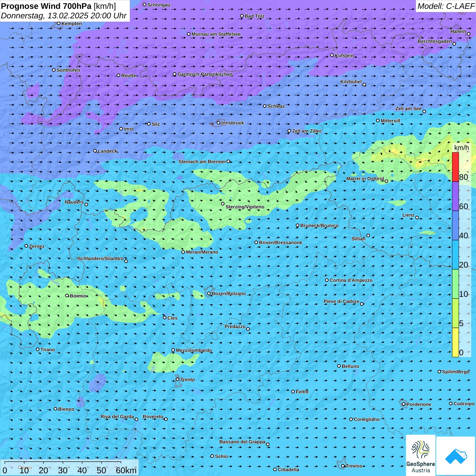Click the "Garmisch-Partenkirchen" label

[x=205, y=74]
